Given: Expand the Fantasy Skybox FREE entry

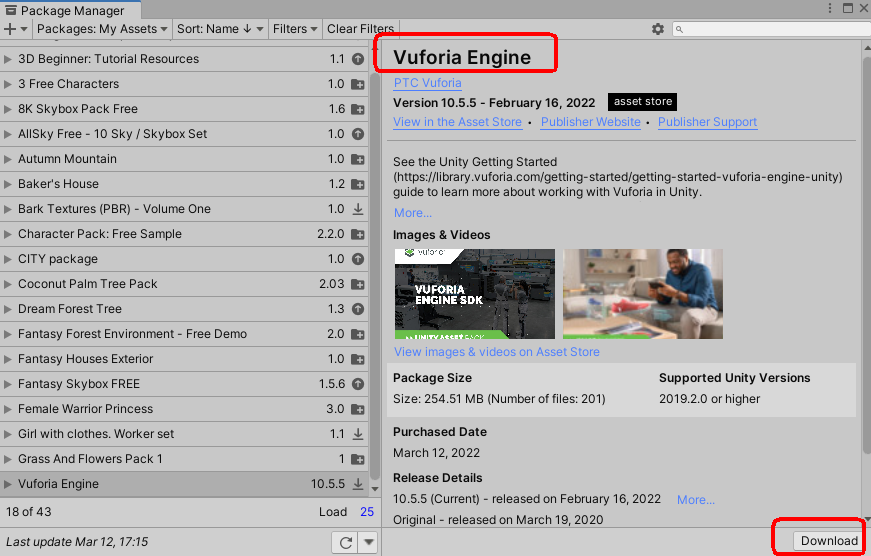Looking at the screenshot, I should [x=8, y=384].
